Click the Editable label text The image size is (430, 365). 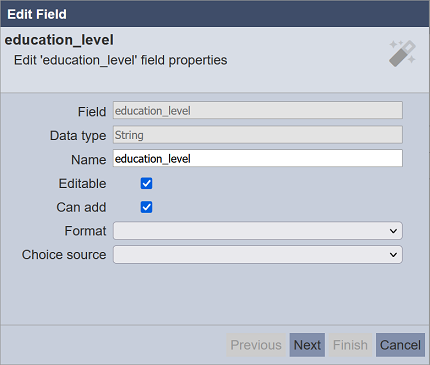(x=82, y=184)
